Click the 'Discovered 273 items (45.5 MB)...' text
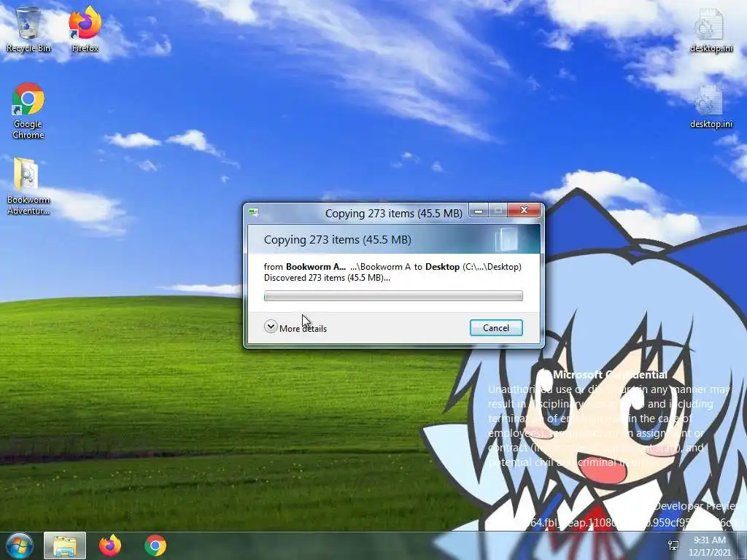747x560 pixels. point(327,278)
